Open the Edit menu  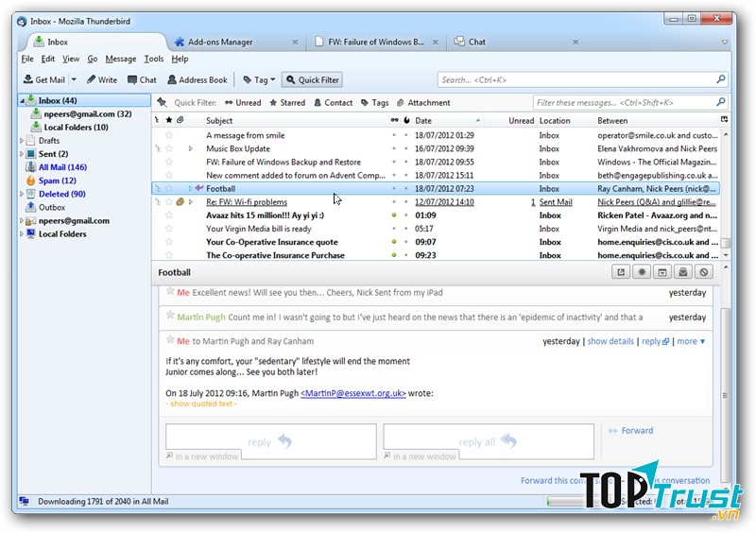click(48, 59)
